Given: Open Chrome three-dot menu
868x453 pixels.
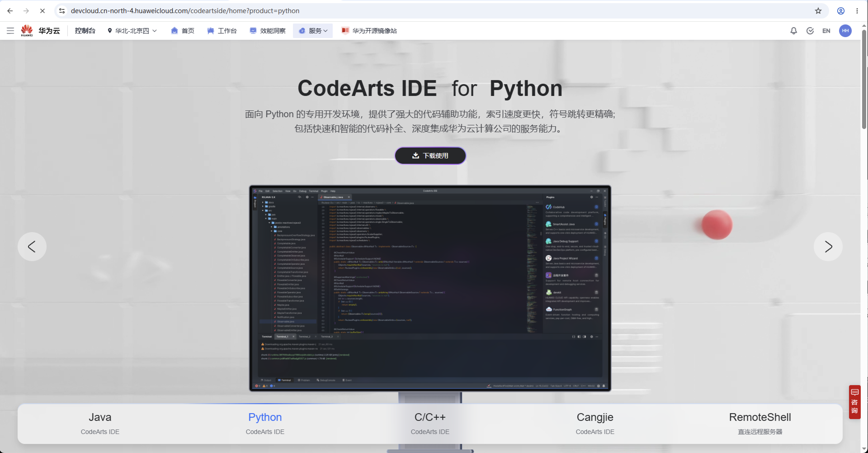Looking at the screenshot, I should click(x=857, y=11).
